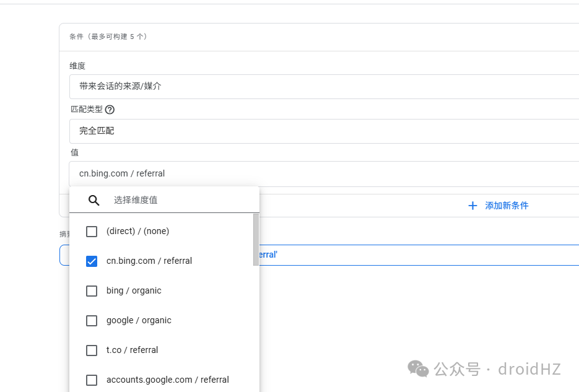Open the 匹配类型 dropdown showing 完全匹配
Image resolution: width=579 pixels, height=392 pixels.
click(324, 131)
